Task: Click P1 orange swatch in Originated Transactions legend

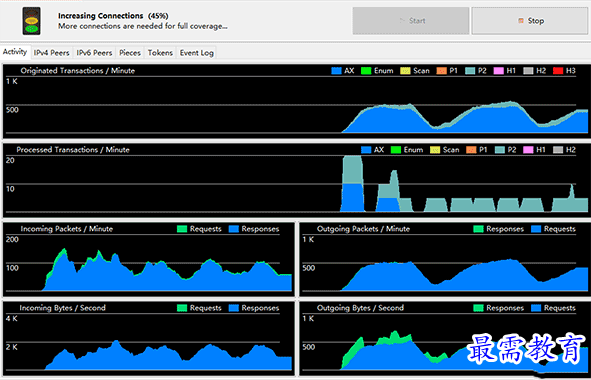Action: point(441,71)
